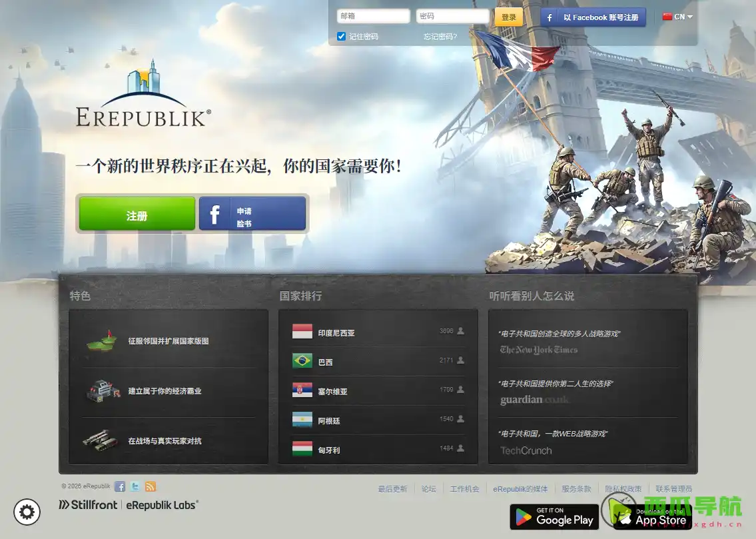This screenshot has width=756, height=539.
Task: Click the Google Play download badge
Action: coord(554,517)
